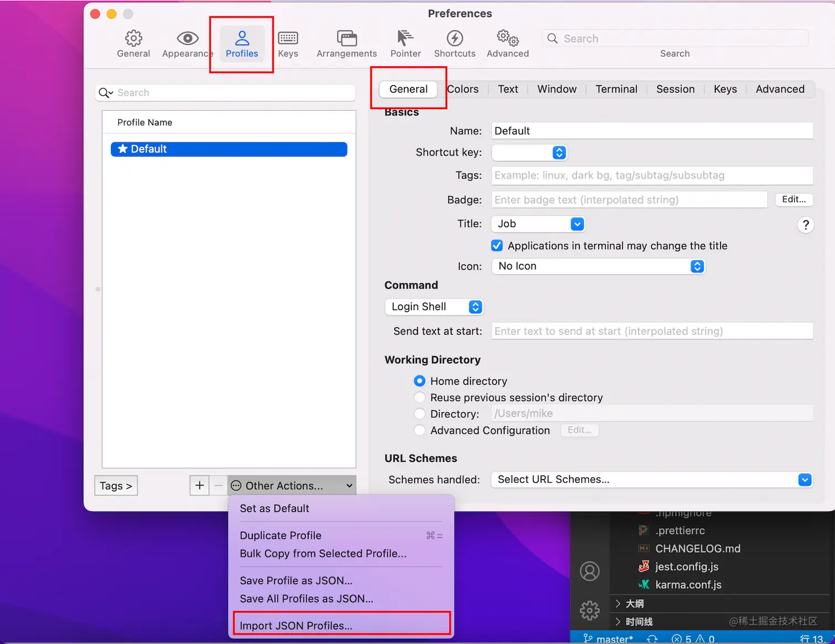Open the Accounts icon in VS Code
835x644 pixels.
tap(590, 571)
